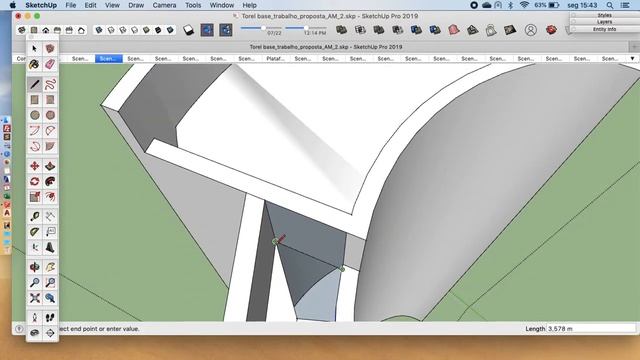Activate the Push/Pull tool
This screenshot has width=640, height=360.
click(x=50, y=166)
